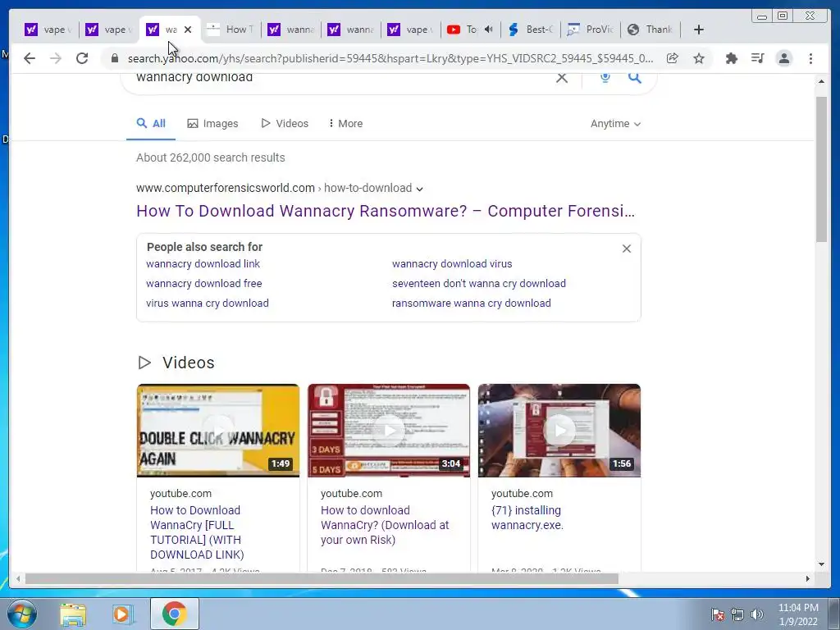
Task: Launch Windows Media Player from taskbar
Action: pyautogui.click(x=121, y=614)
